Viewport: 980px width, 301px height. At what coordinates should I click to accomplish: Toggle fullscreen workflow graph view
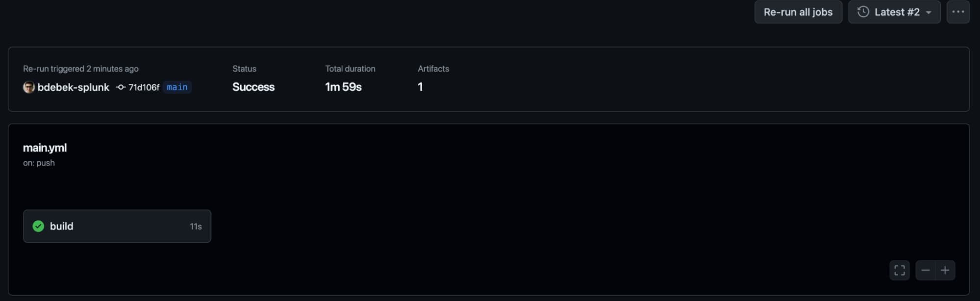(x=900, y=270)
